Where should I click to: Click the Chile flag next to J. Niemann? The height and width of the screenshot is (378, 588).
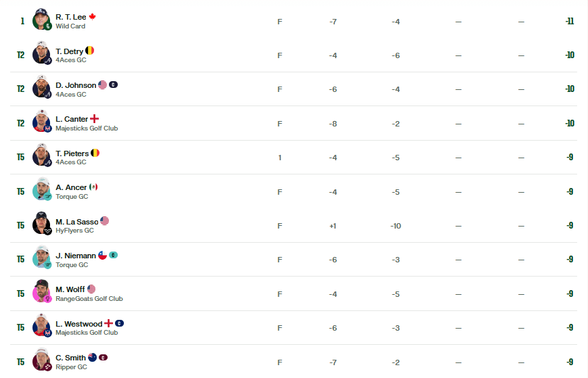point(102,255)
